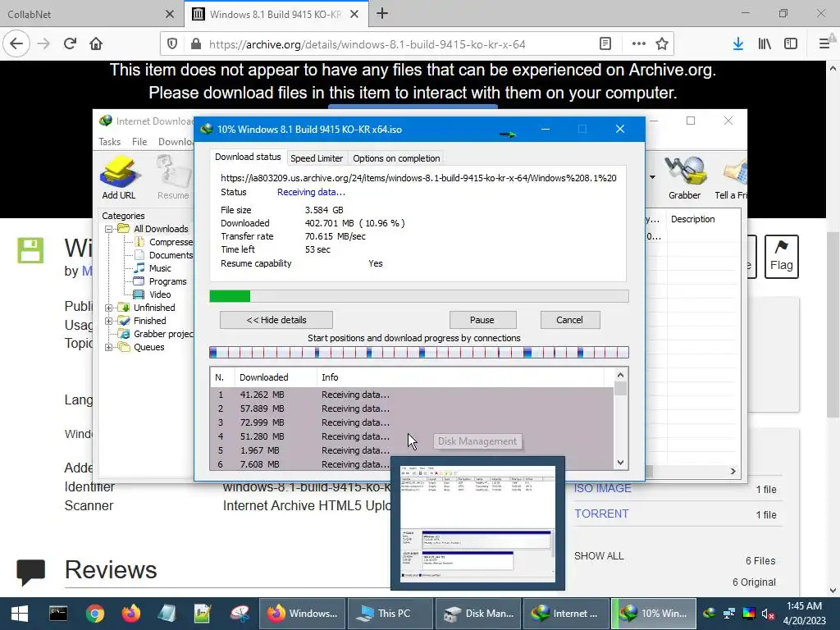This screenshot has width=840, height=630.
Task: Switch to Speed Limiter tab
Action: (x=317, y=158)
